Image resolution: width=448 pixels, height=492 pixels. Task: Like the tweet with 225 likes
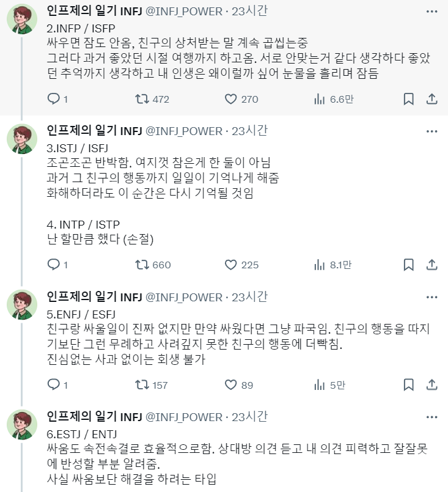click(230, 265)
